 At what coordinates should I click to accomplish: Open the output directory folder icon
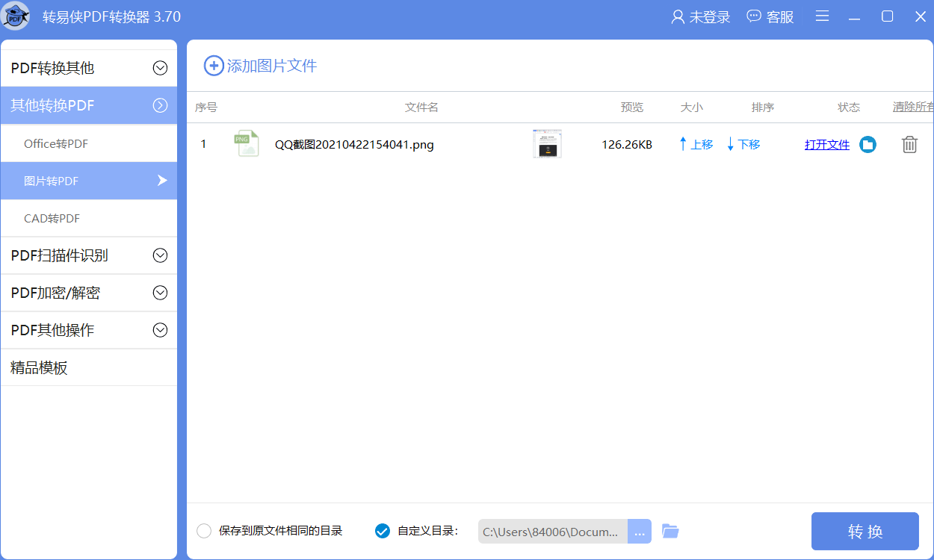pyautogui.click(x=670, y=532)
